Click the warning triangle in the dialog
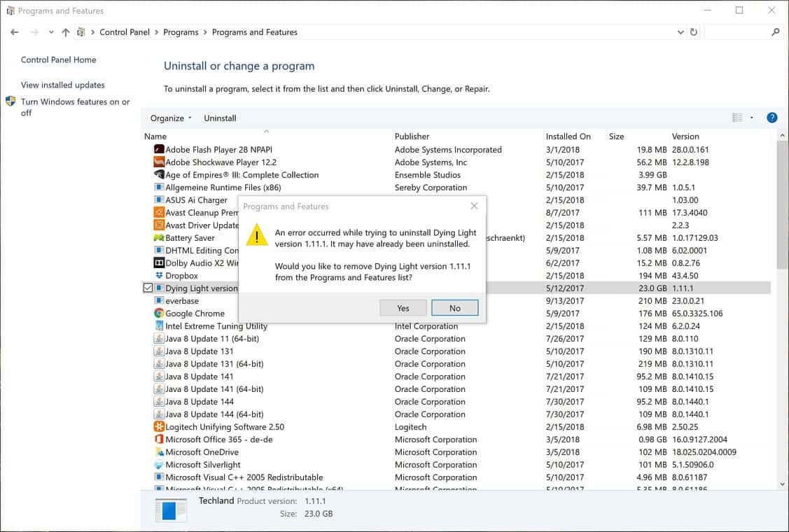This screenshot has height=532, width=789. click(x=256, y=235)
